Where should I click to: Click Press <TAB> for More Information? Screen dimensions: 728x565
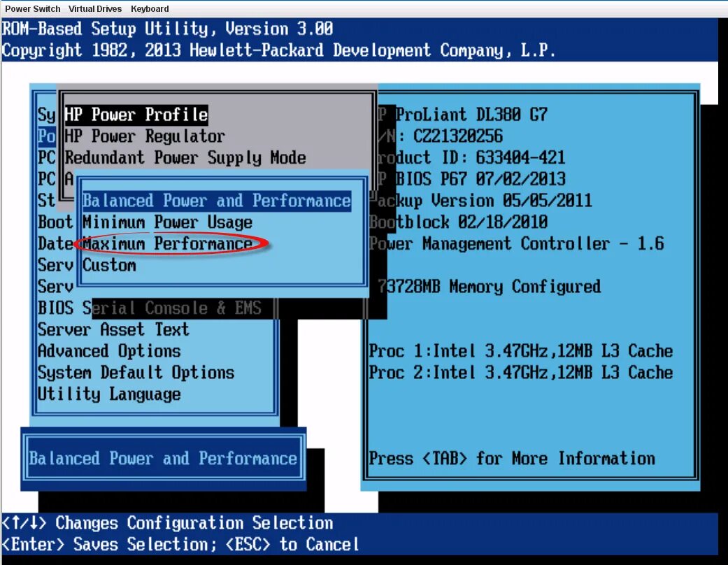point(512,459)
